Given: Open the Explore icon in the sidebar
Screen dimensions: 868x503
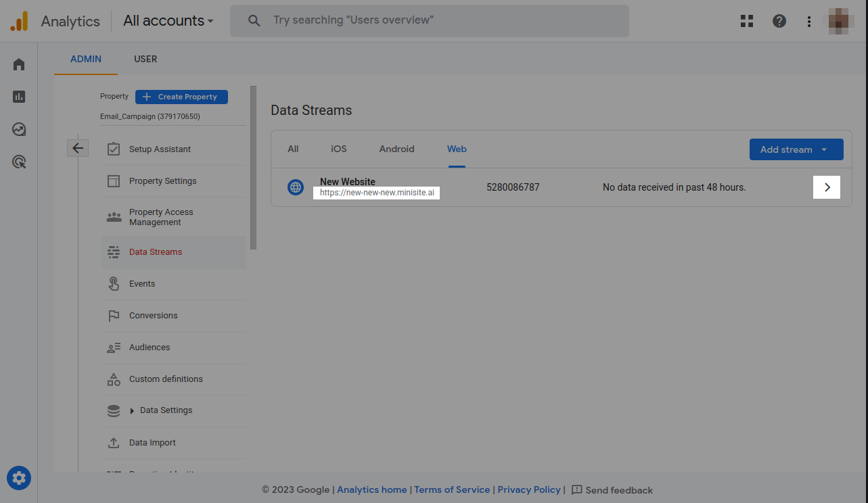Looking at the screenshot, I should point(19,129).
